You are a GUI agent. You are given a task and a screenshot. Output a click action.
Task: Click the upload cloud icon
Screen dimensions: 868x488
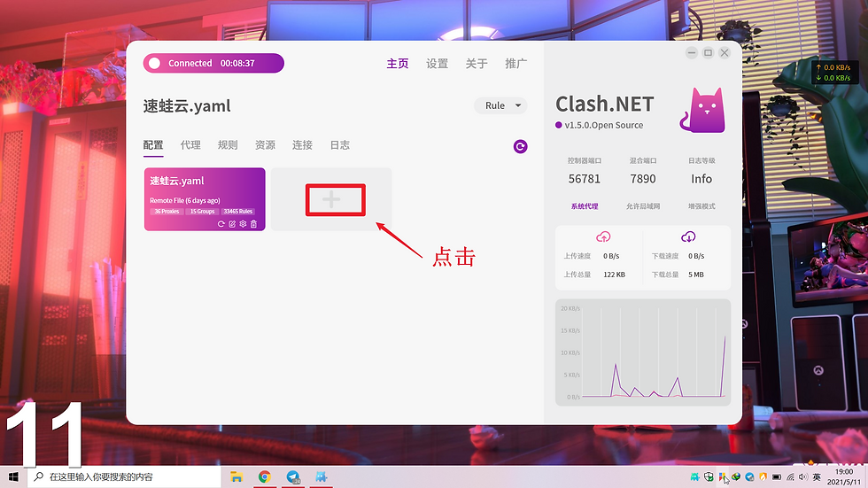603,236
